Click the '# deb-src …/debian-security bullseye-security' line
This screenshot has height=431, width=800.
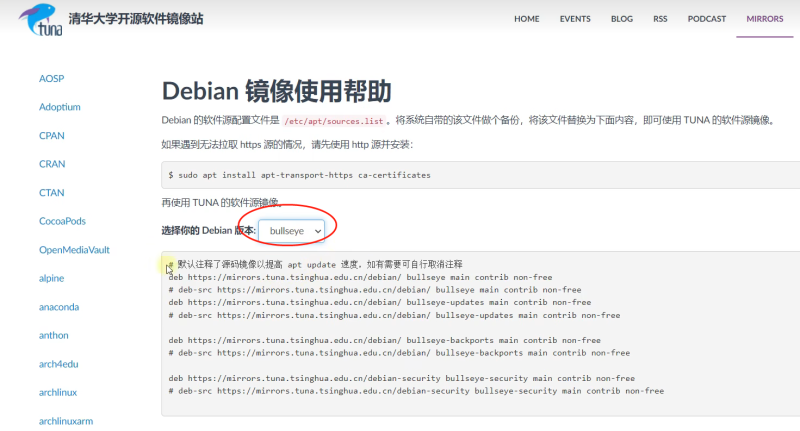click(416, 391)
